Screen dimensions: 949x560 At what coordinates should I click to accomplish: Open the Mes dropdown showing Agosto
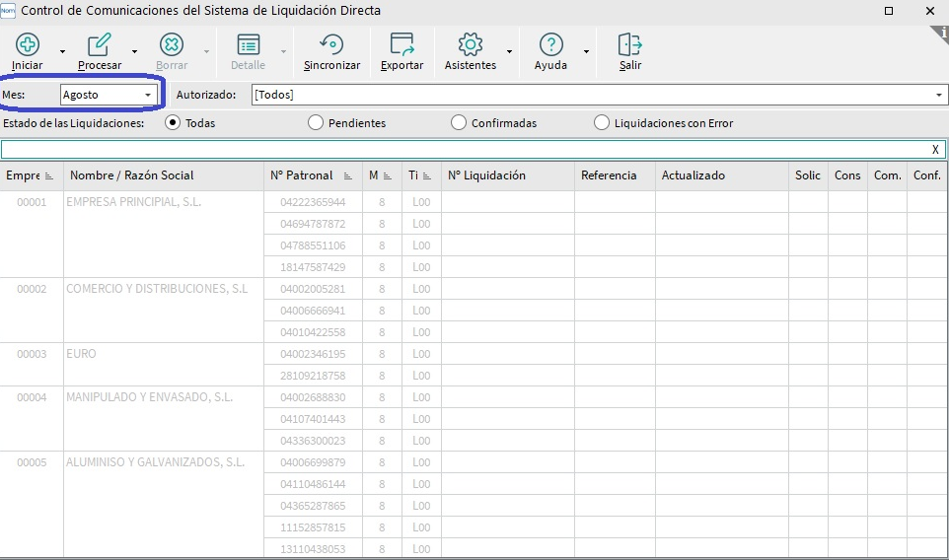109,95
